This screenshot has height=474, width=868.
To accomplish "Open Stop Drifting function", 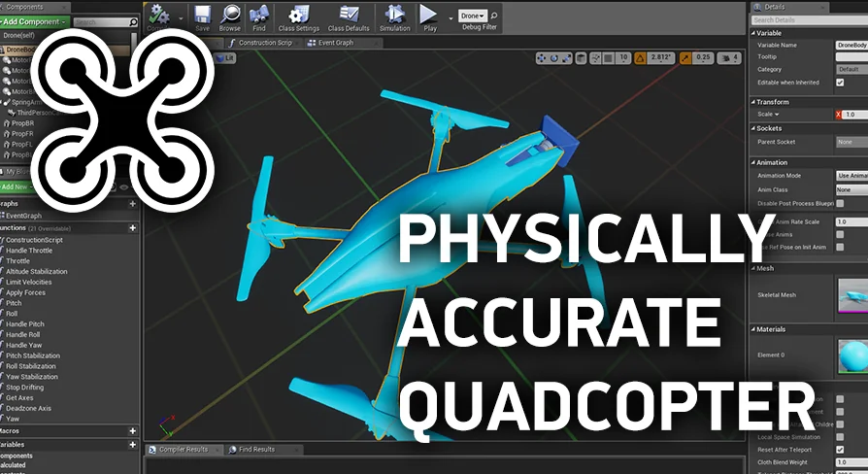I will pos(24,387).
